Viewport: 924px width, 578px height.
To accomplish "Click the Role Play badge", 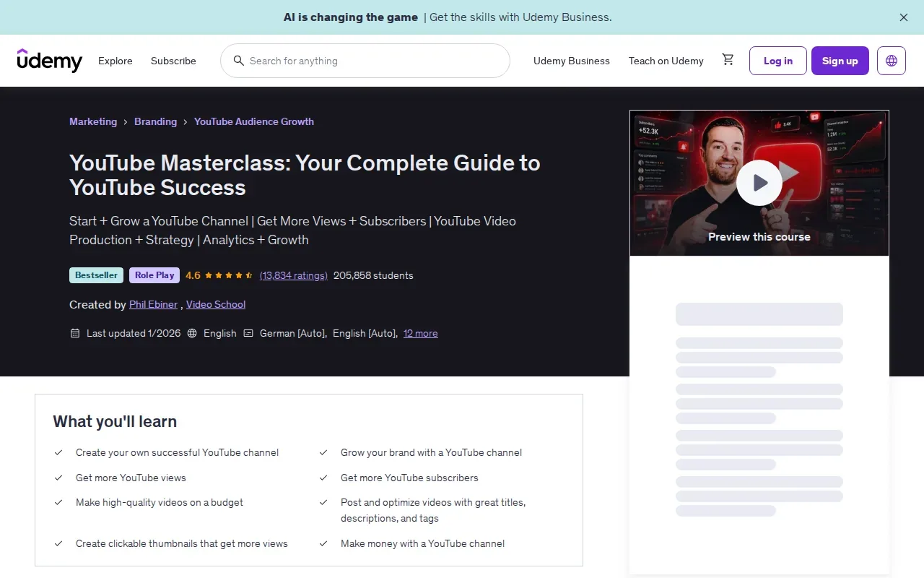I will pos(154,275).
